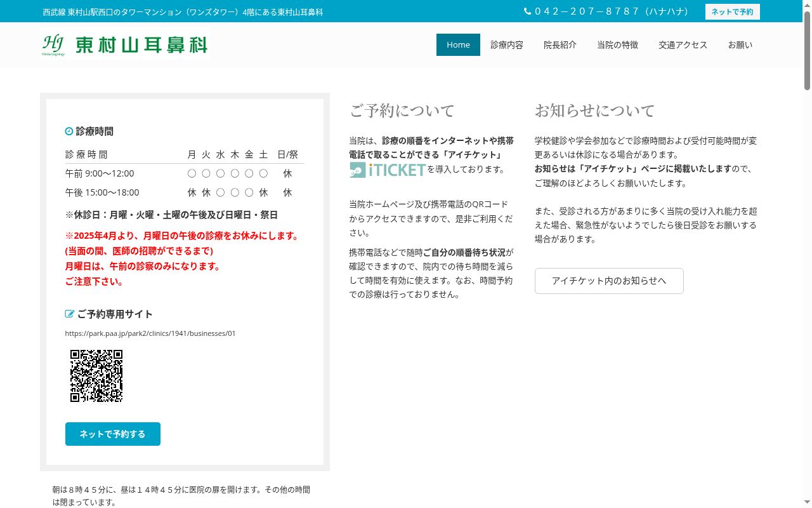Open the 院長紹介 menu item

pyautogui.click(x=560, y=44)
